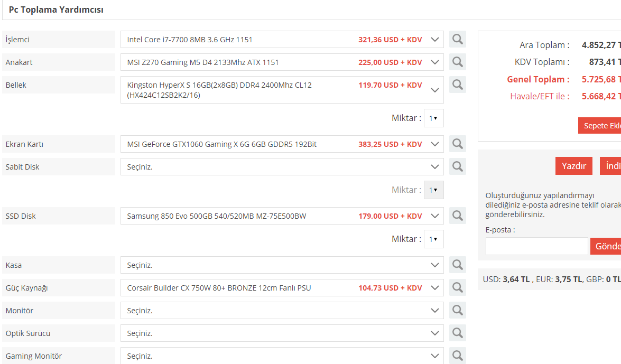621x364 pixels.
Task: Click the Yazdır print button
Action: 574,166
